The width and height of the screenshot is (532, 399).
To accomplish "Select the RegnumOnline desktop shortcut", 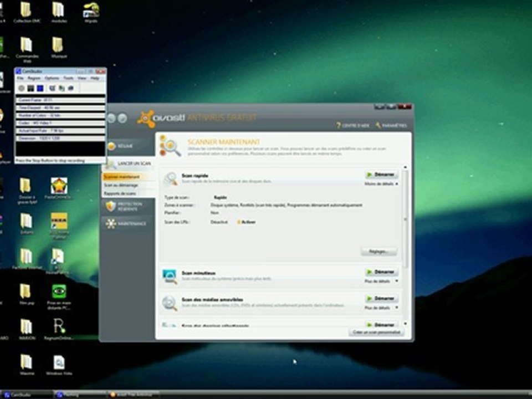I will click(59, 329).
